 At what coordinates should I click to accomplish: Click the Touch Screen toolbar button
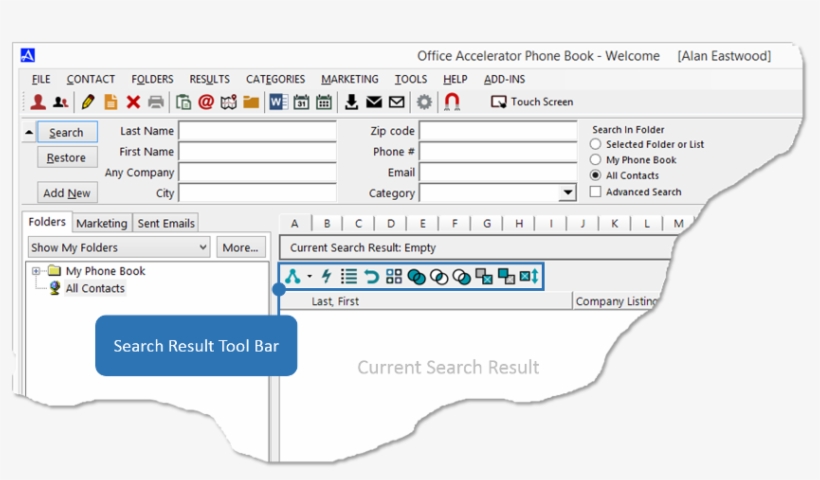[x=532, y=102]
